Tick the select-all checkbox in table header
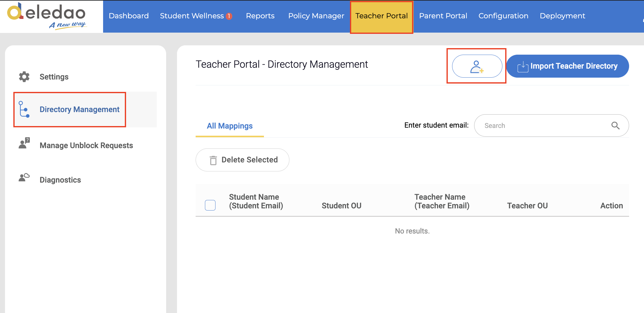Viewport: 644px width, 313px height. point(210,205)
